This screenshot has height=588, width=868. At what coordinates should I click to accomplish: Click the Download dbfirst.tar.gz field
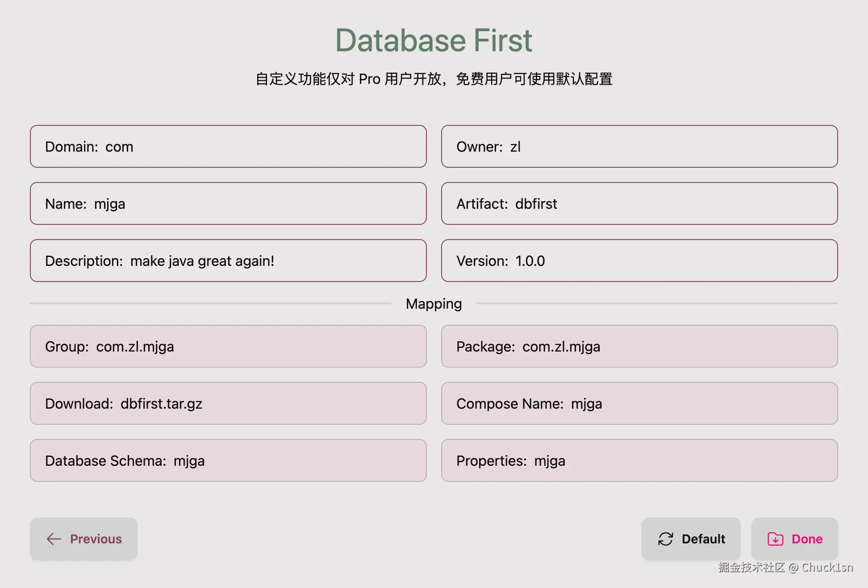[228, 403]
